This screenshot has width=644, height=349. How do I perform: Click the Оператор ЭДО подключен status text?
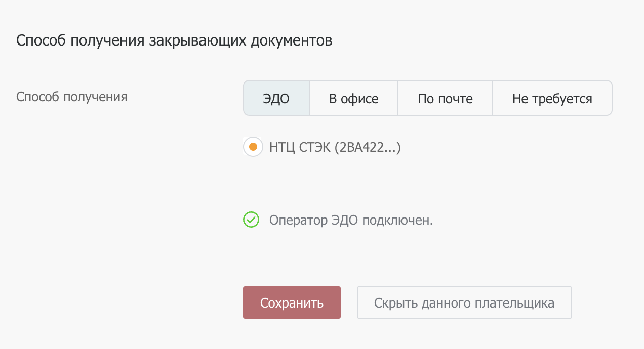click(x=351, y=221)
